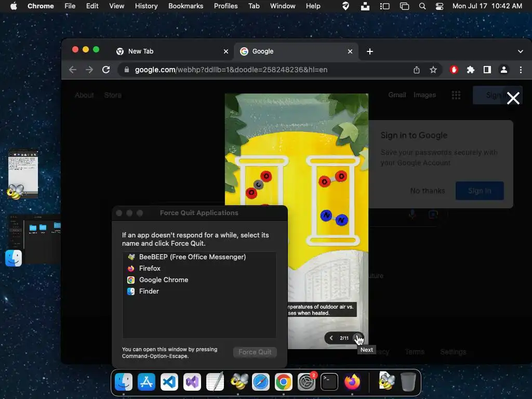
Task: Click Chrome back arrow button
Action: [x=73, y=70]
